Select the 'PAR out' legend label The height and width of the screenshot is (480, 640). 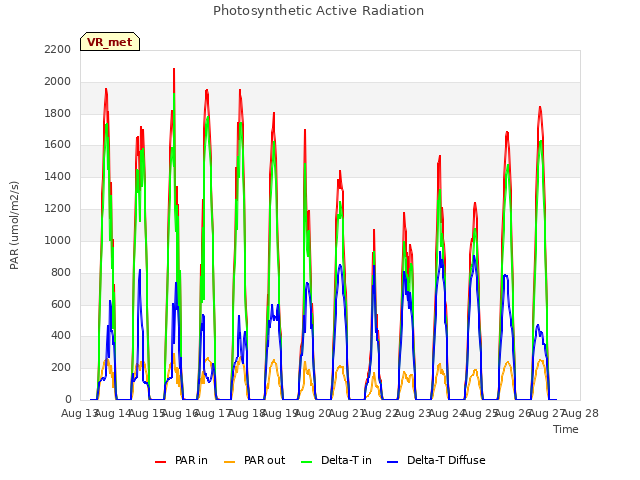(x=264, y=460)
